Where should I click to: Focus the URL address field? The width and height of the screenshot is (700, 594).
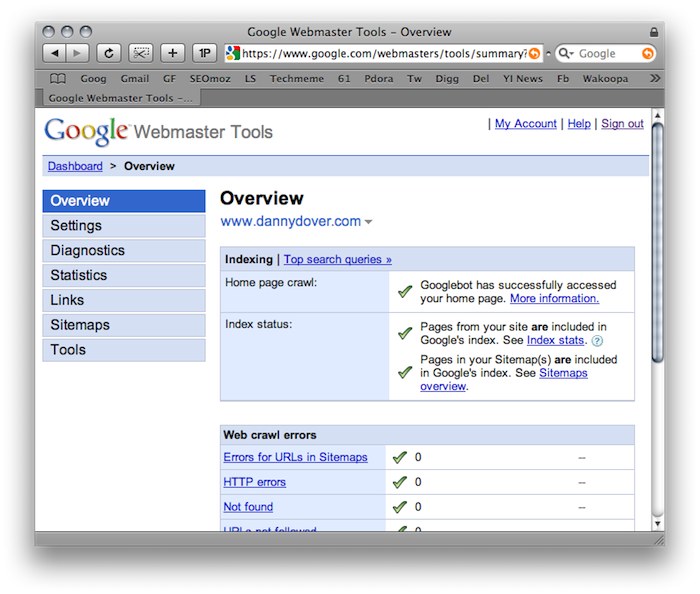(384, 54)
